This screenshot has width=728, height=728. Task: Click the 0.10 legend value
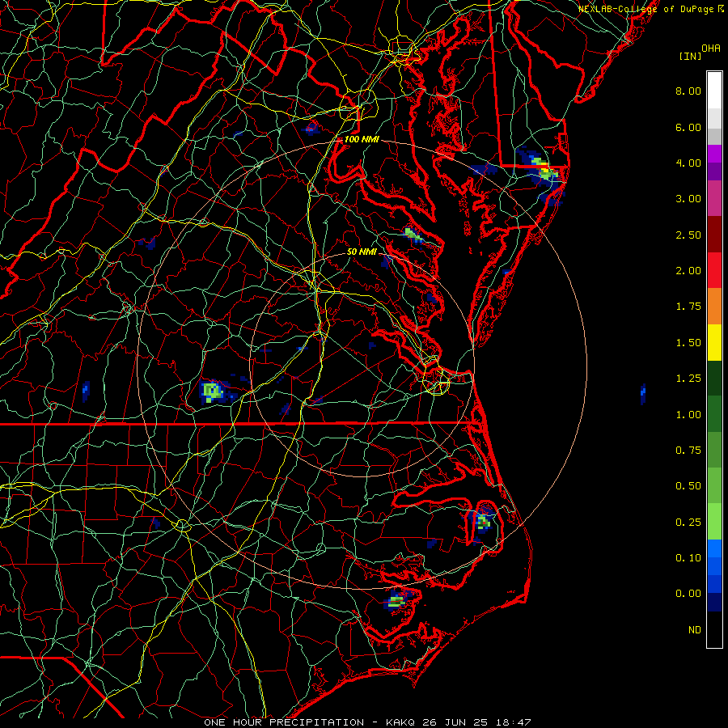coord(688,558)
